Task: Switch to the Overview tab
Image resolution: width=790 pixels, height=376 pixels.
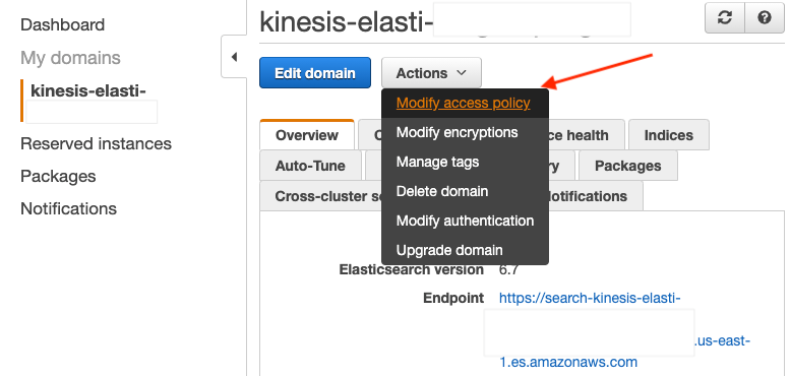Action: 307,135
